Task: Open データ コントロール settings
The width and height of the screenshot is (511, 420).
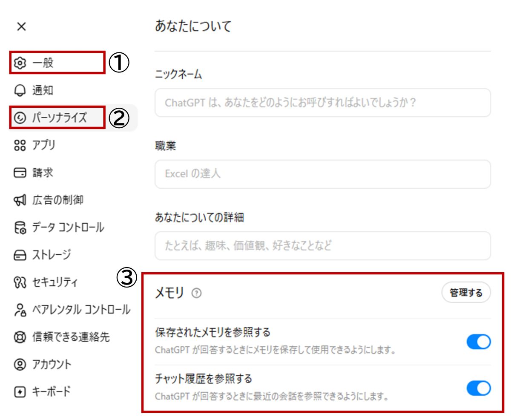Action: coord(73,228)
